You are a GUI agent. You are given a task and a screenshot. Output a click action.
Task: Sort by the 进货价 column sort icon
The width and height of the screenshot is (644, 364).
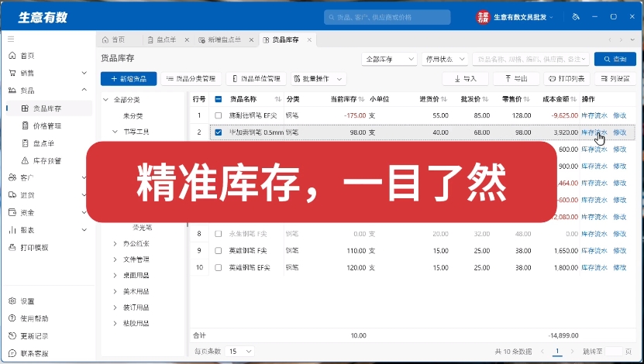[x=443, y=99]
